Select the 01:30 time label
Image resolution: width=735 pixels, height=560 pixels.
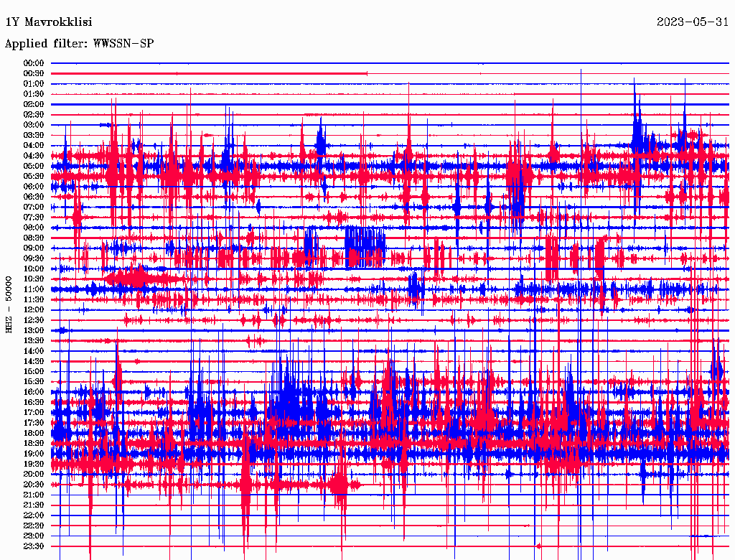33,94
